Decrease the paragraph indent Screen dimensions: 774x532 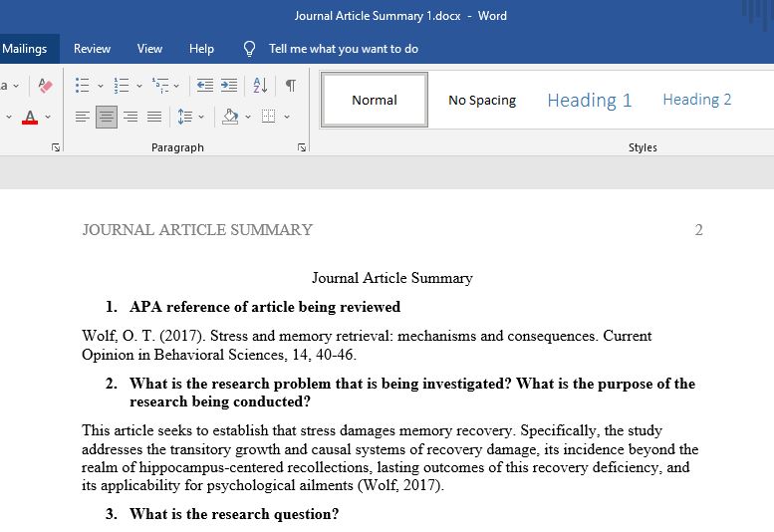click(205, 86)
